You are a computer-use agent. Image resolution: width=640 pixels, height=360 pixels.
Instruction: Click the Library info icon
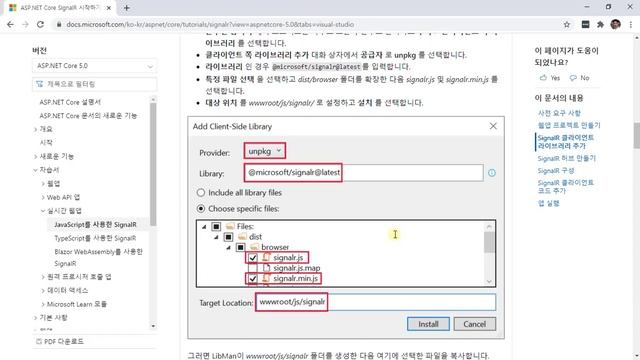pos(492,173)
